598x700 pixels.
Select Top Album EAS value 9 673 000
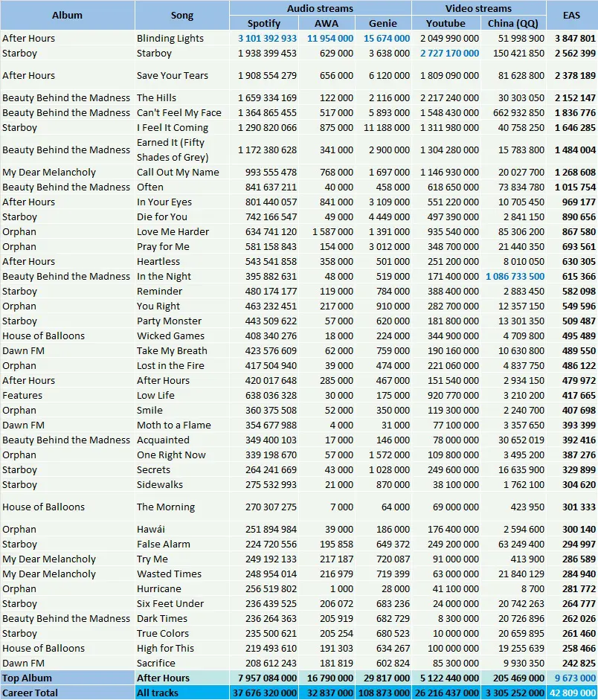[x=575, y=678]
